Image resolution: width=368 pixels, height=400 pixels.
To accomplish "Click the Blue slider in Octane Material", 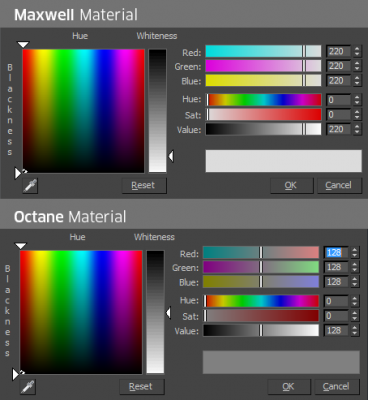I will 261,282.
